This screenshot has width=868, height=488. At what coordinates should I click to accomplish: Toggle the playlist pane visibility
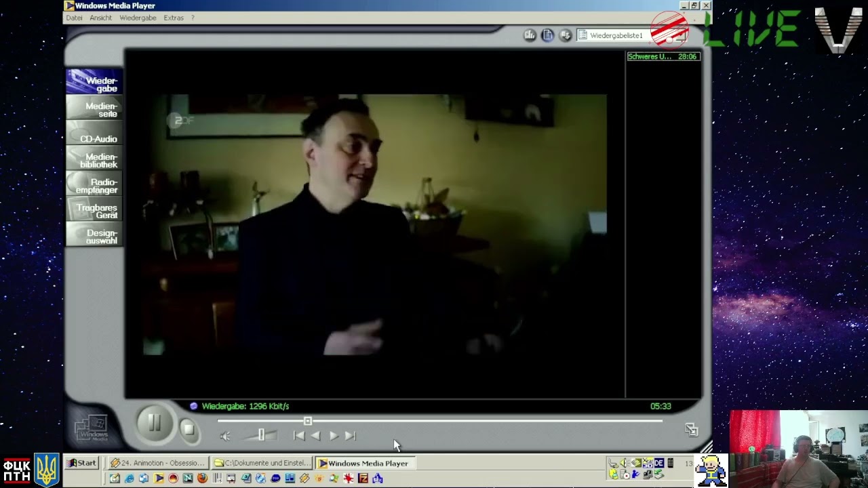click(547, 35)
